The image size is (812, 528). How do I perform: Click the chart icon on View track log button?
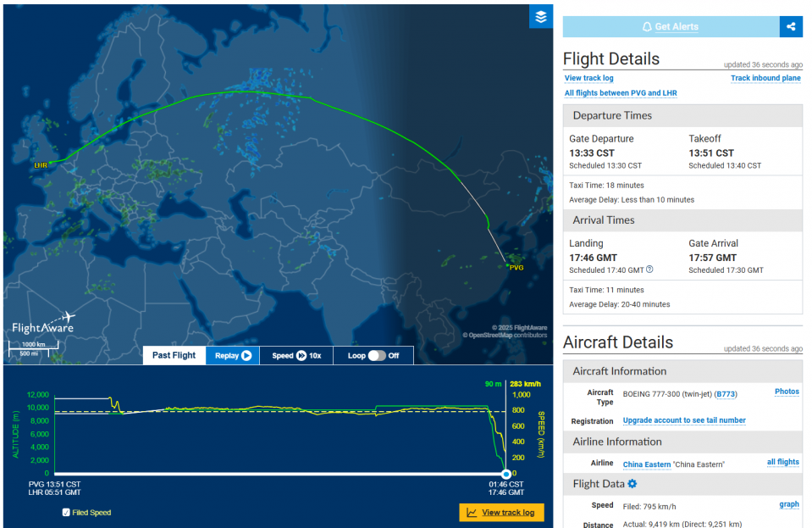tap(472, 513)
